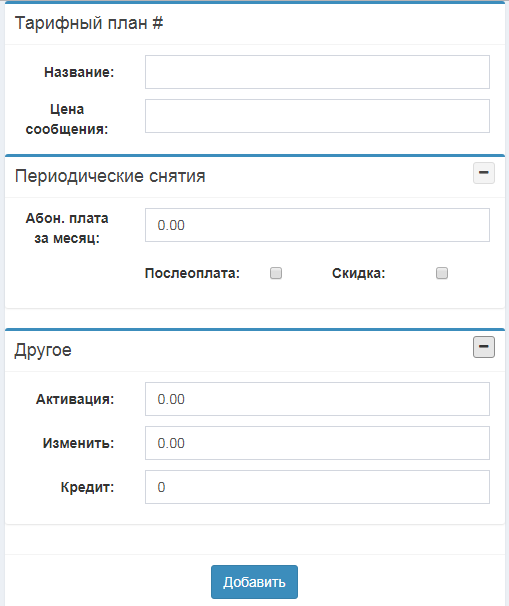Click the Кредит value field
This screenshot has height=606, width=509.
click(x=317, y=487)
